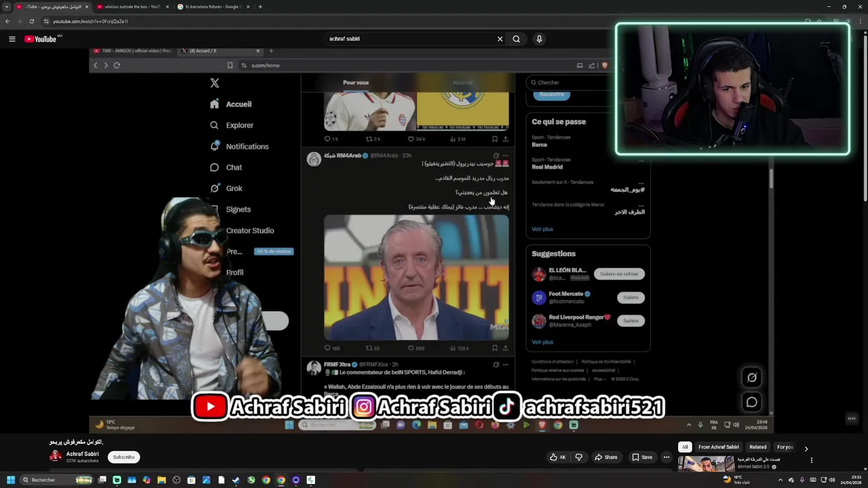868x488 pixels.
Task: Open 'Accueil' in the video's X sidebar
Action: [231, 104]
